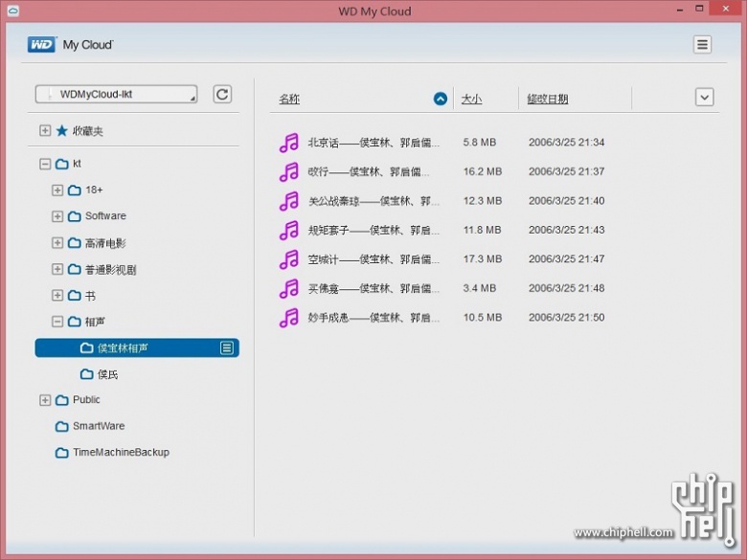
Task: Open the view options dropdown arrow
Action: click(x=704, y=98)
